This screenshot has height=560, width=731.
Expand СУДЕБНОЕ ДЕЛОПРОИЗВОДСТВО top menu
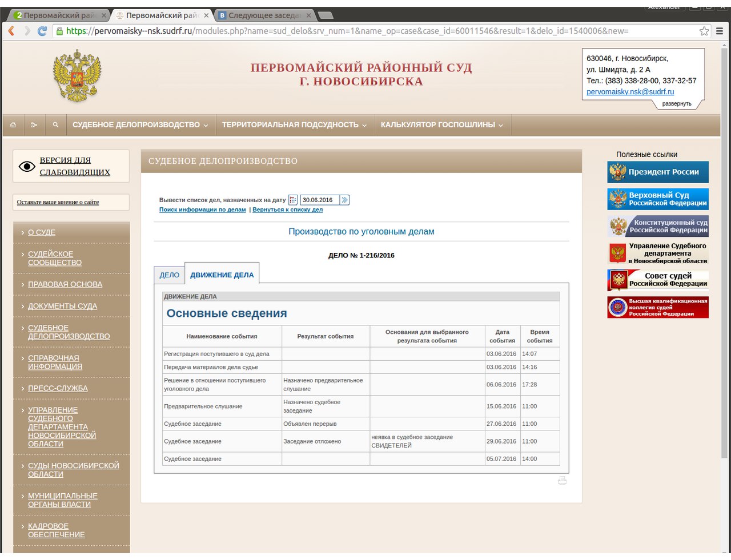pos(140,124)
